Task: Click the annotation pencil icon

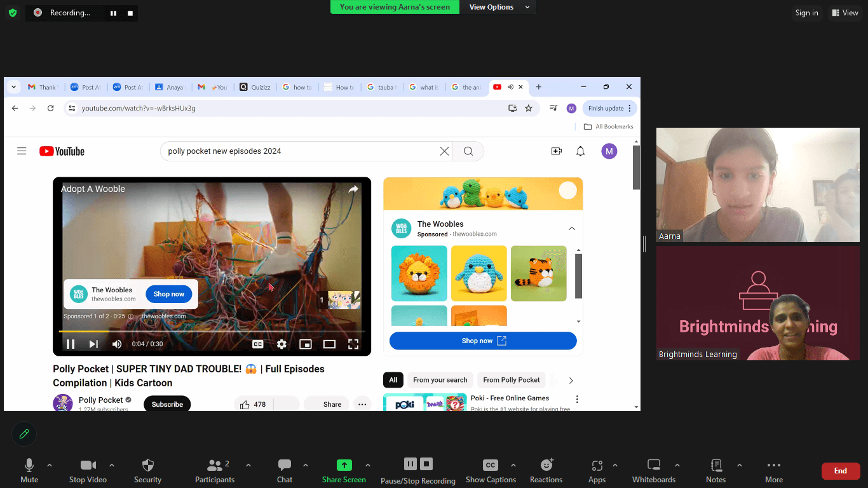Action: pyautogui.click(x=24, y=434)
